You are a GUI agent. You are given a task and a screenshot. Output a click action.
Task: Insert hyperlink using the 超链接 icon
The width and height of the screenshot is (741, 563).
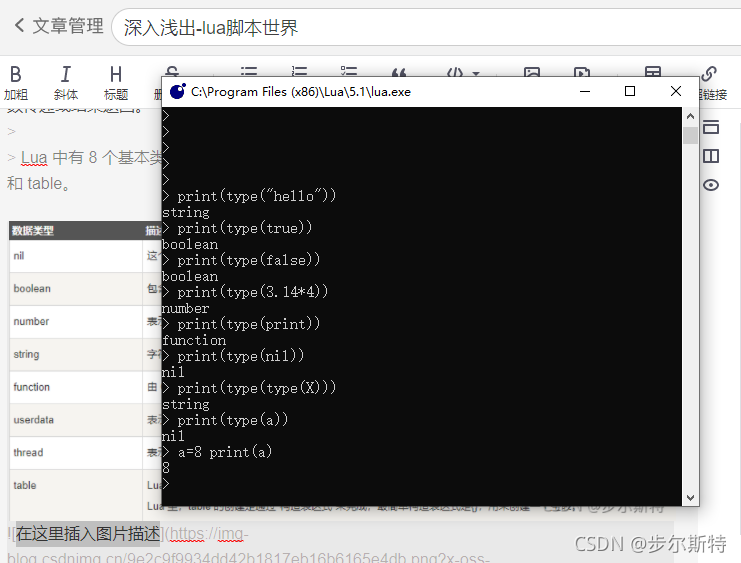coord(710,81)
